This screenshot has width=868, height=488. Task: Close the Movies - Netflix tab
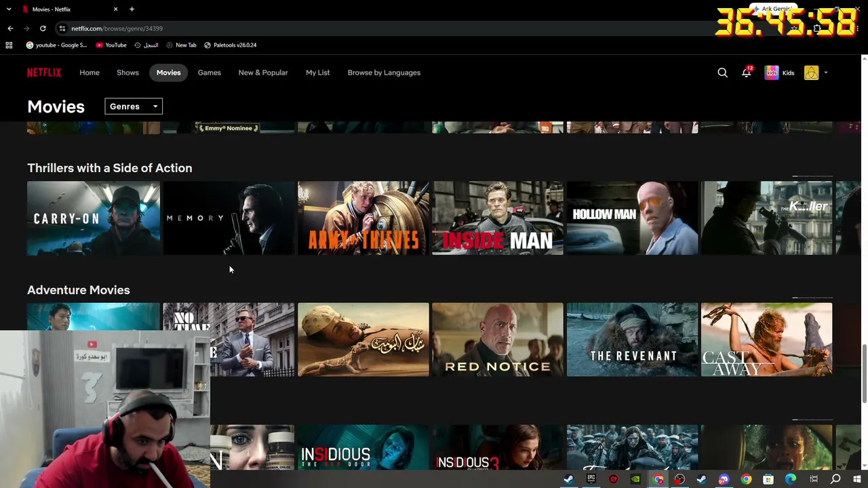115,9
